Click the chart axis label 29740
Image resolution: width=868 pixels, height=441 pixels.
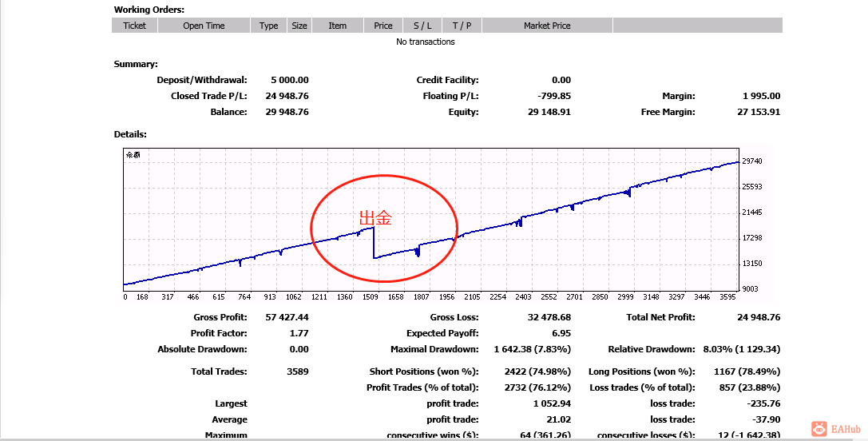pyautogui.click(x=751, y=161)
